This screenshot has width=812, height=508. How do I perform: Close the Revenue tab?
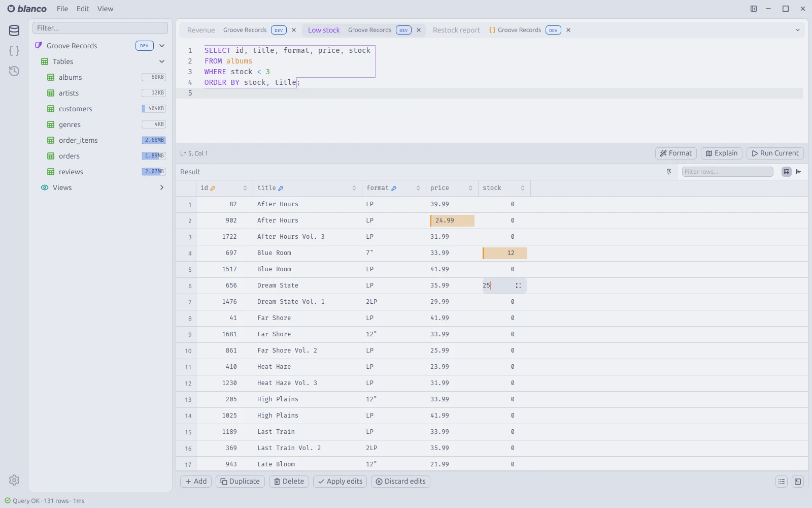pyautogui.click(x=294, y=30)
